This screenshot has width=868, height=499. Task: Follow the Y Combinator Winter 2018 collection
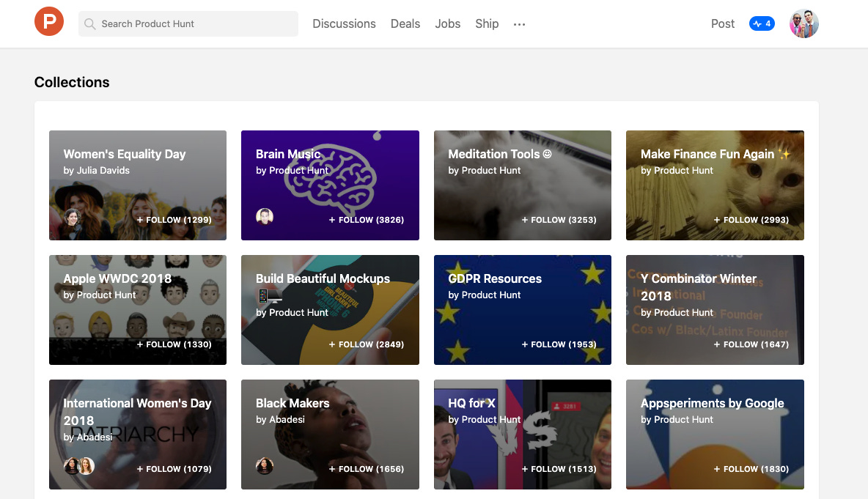click(x=751, y=344)
